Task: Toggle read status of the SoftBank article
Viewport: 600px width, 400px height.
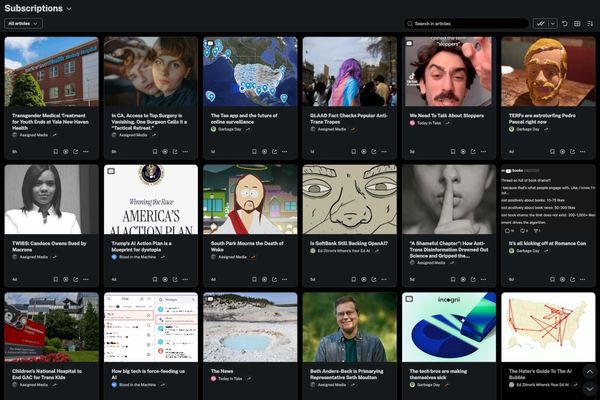Action: 364,279
